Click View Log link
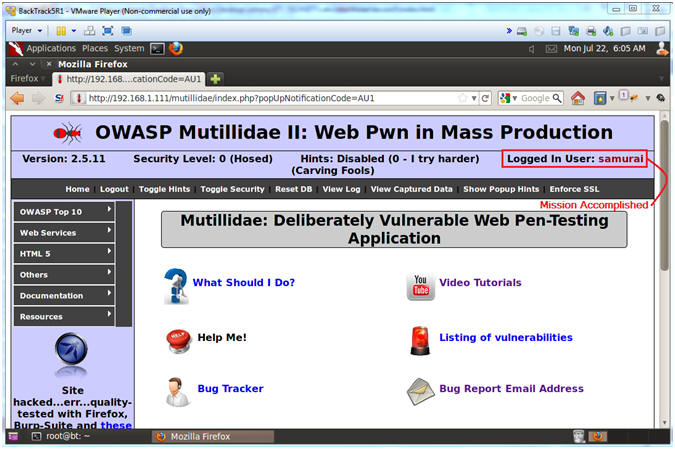 [x=341, y=189]
